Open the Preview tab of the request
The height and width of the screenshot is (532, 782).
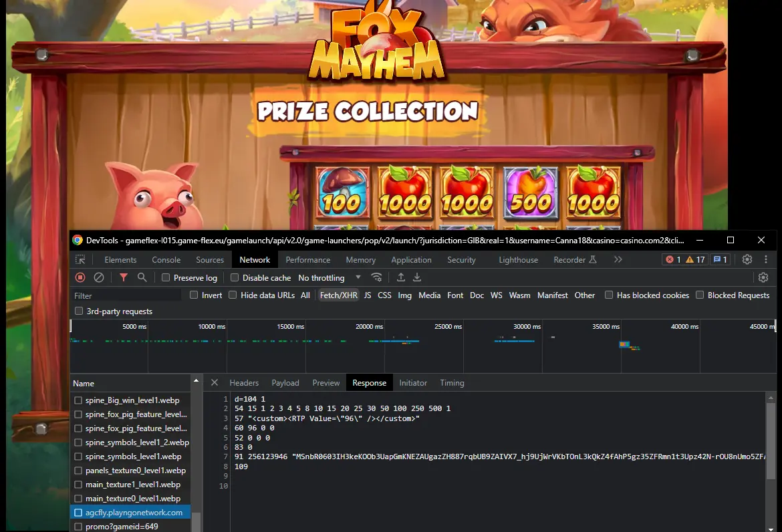[325, 383]
